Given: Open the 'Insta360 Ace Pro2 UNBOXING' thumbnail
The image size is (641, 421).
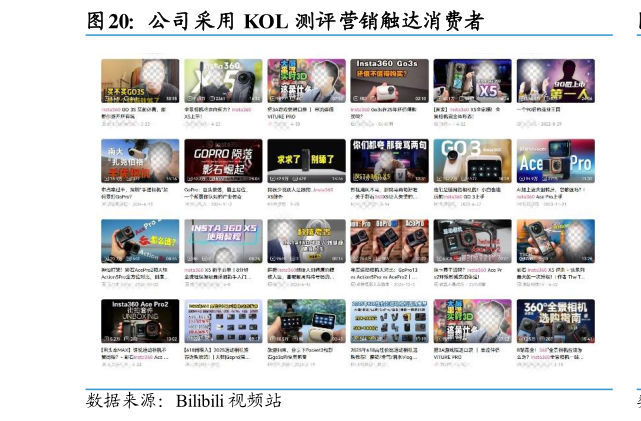Looking at the screenshot, I should tap(140, 321).
